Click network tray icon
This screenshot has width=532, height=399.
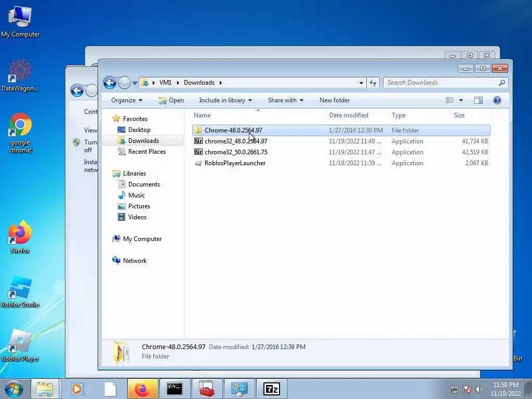pyautogui.click(x=454, y=389)
